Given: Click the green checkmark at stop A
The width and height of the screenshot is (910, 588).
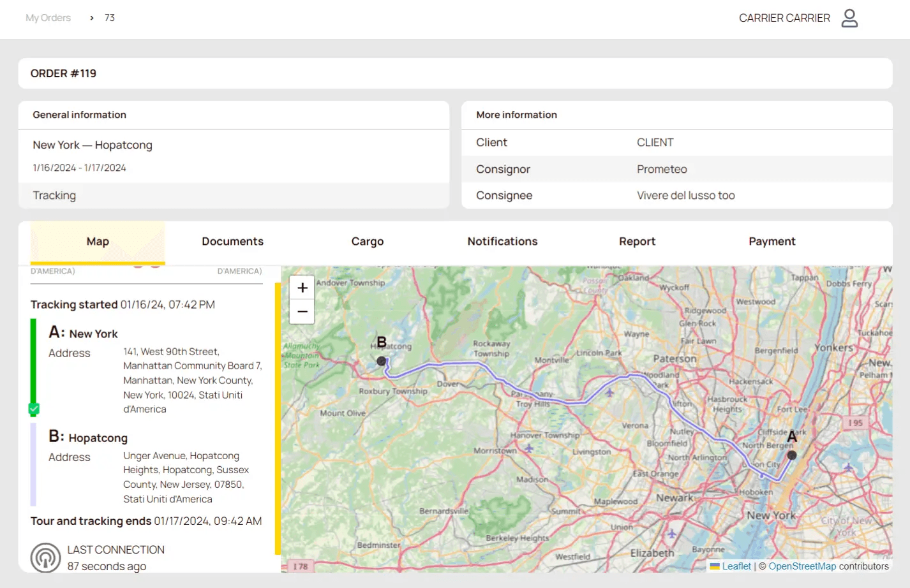Looking at the screenshot, I should pyautogui.click(x=34, y=409).
